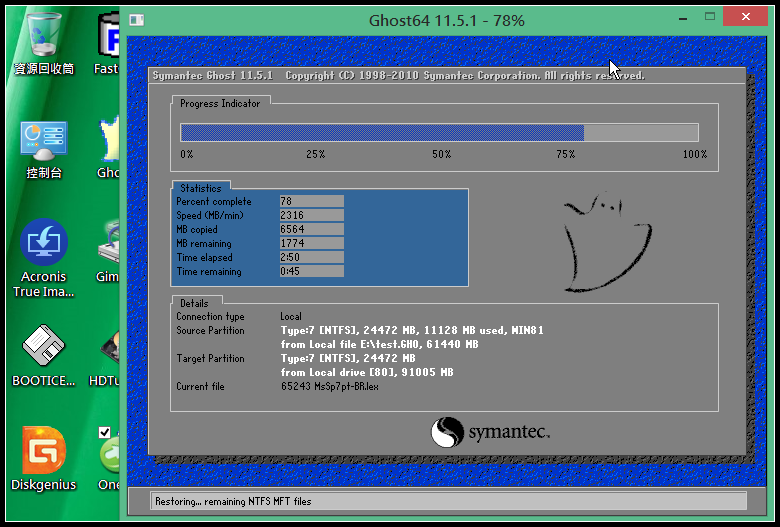The height and width of the screenshot is (527, 780).
Task: Open the Recycle Bin desktop icon
Action: pyautogui.click(x=43, y=37)
